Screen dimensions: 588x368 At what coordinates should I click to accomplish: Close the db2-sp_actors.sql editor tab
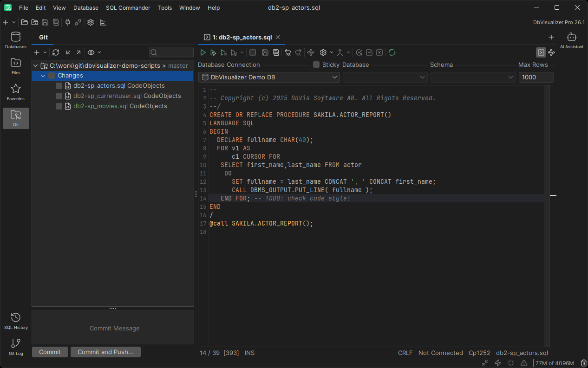pyautogui.click(x=278, y=37)
